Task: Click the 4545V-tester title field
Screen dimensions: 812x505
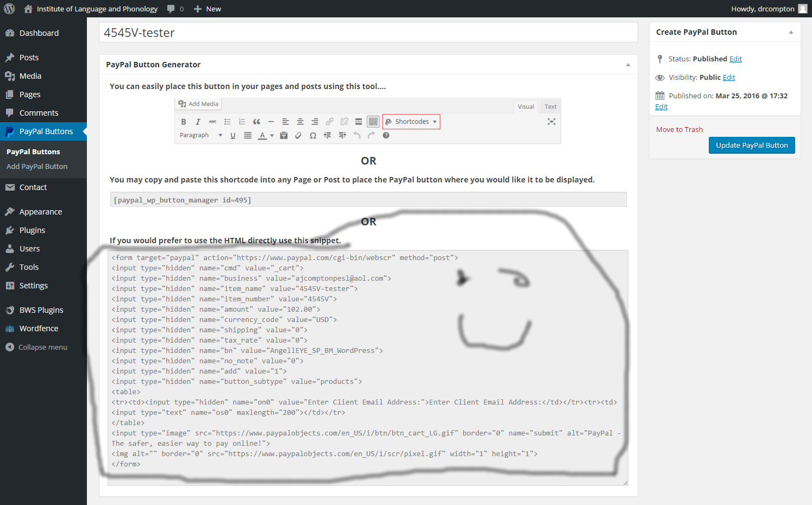Action: pyautogui.click(x=368, y=33)
